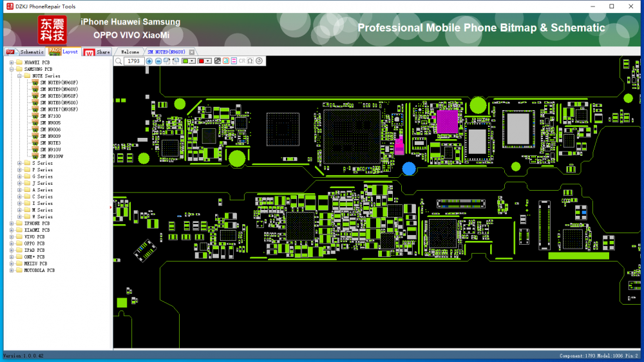The height and width of the screenshot is (362, 644).
Task: Expand the S Series folder
Action: [x=19, y=163]
